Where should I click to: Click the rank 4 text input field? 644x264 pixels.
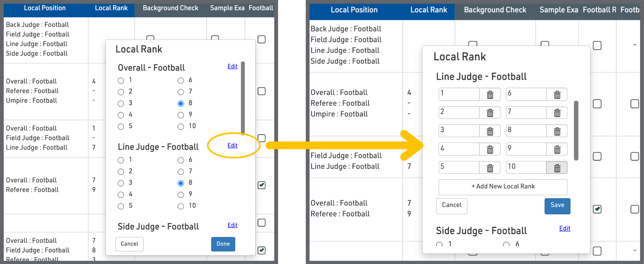[x=459, y=149]
